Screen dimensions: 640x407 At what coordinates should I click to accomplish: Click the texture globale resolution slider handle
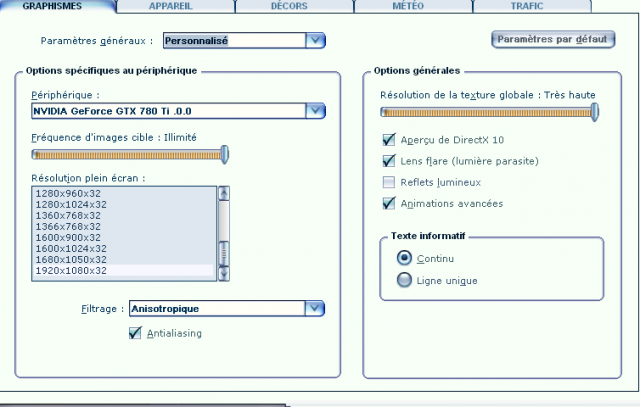click(x=595, y=112)
